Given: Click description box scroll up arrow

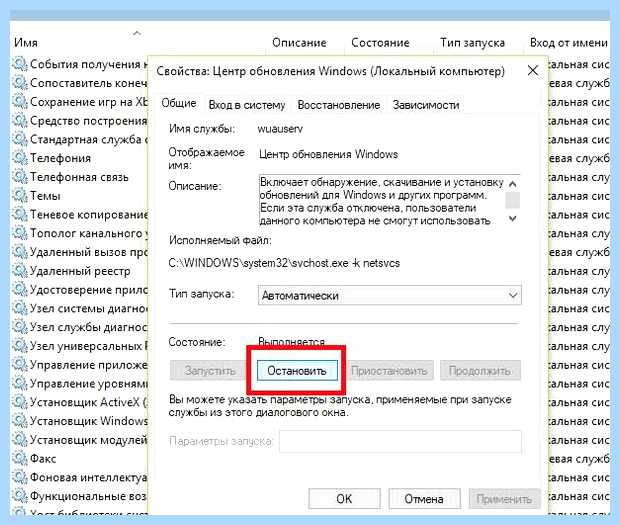Looking at the screenshot, I should tap(512, 183).
